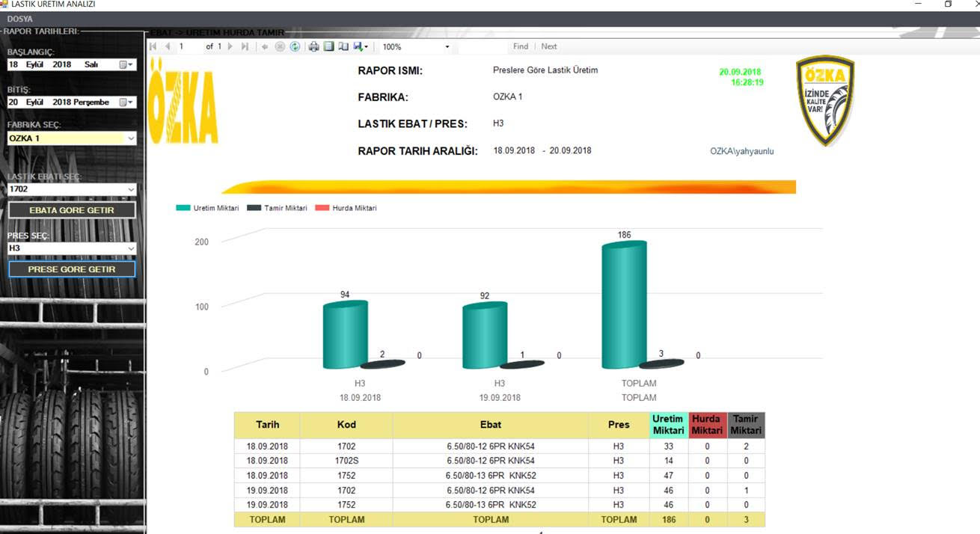Select the 1702S code cell

(346, 461)
